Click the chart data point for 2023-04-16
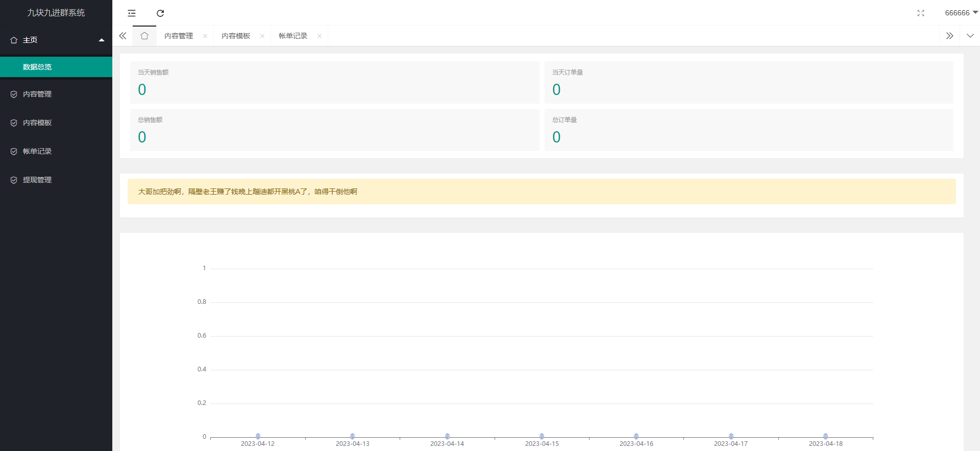The image size is (980, 451). 636,437
